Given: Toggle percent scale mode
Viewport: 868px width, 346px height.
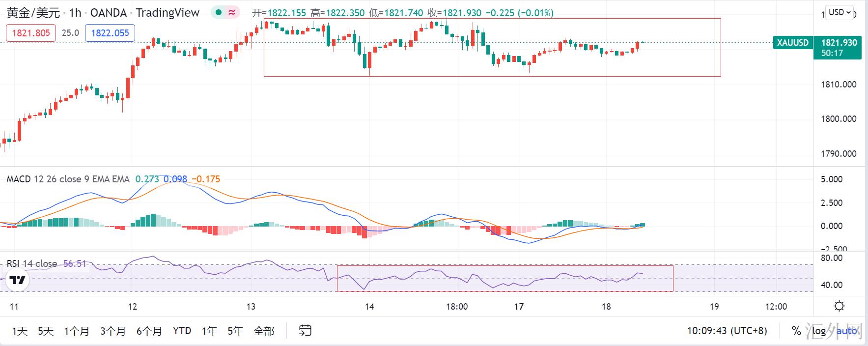Looking at the screenshot, I should 796,331.
